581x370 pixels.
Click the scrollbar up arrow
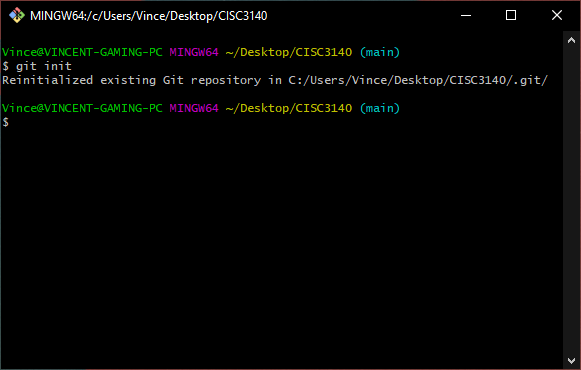coord(571,40)
